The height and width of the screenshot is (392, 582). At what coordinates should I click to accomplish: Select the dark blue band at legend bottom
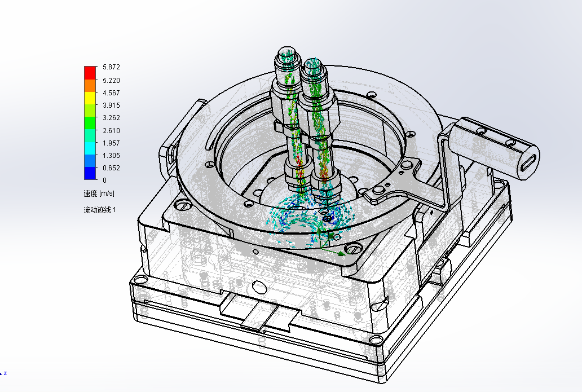[90, 174]
